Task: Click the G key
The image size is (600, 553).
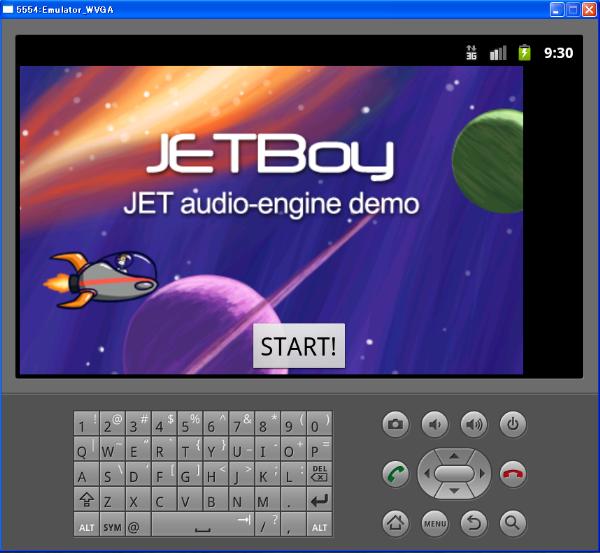Action: tap(190, 473)
